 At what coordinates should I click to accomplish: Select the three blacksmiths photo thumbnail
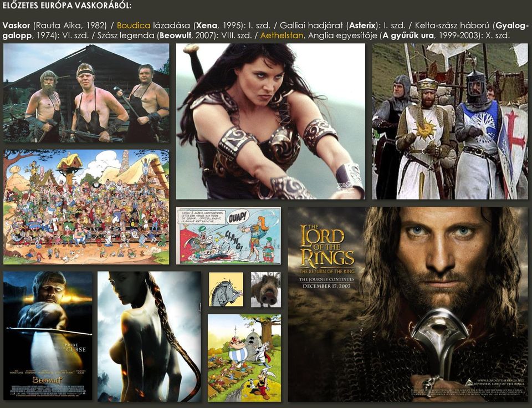(86, 93)
